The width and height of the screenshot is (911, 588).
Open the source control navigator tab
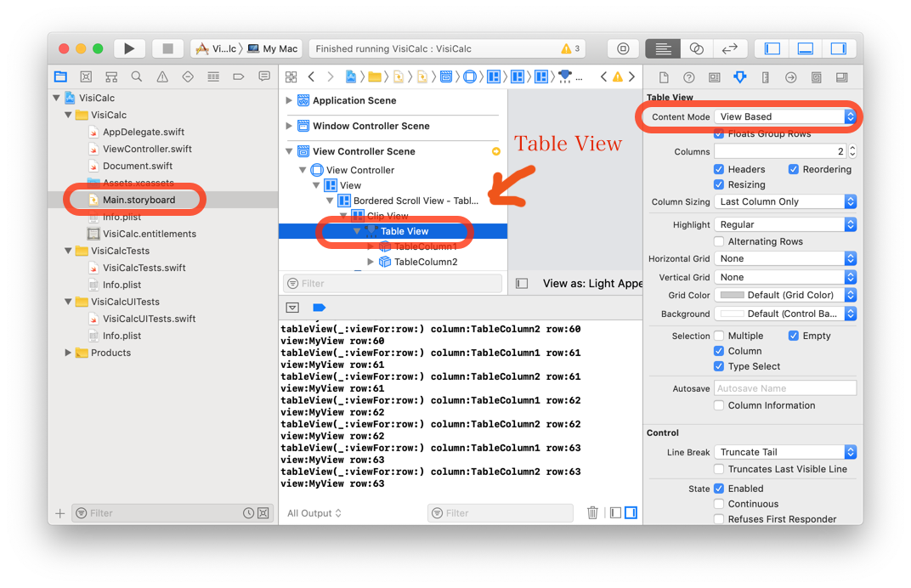pyautogui.click(x=86, y=76)
